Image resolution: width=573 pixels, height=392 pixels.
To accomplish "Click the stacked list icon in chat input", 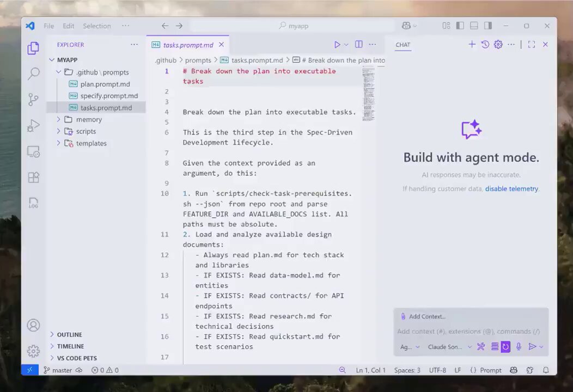I will [x=495, y=347].
